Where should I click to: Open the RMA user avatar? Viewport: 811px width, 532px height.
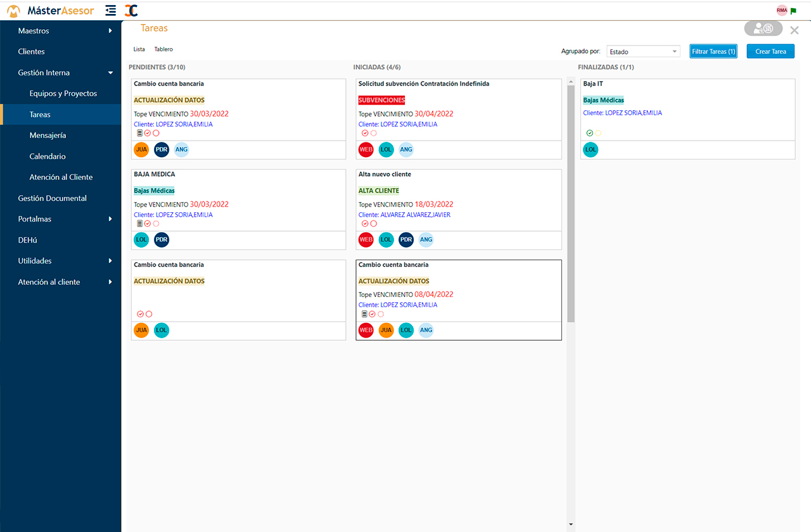tap(782, 10)
